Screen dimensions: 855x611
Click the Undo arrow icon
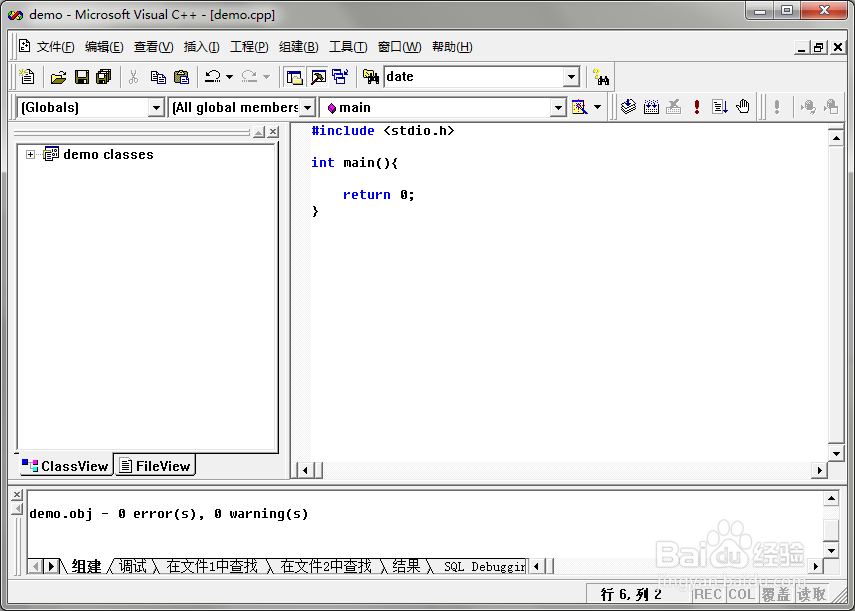213,77
